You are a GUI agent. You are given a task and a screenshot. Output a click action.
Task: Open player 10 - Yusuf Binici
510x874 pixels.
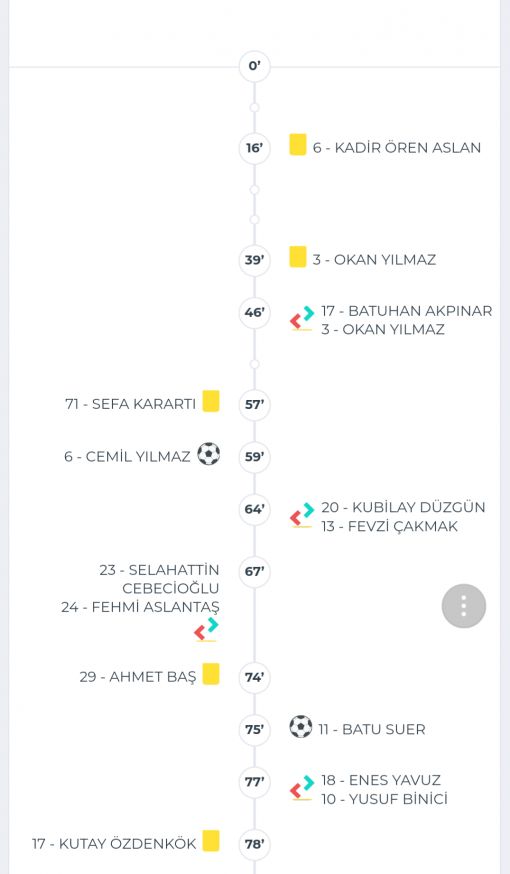[385, 799]
